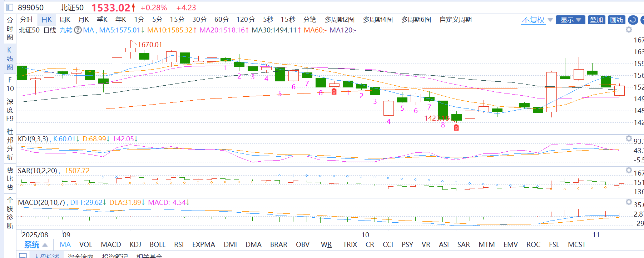The width and height of the screenshot is (644, 258).
Task: Switch to 分时 intraday period tab
Action: pyautogui.click(x=26, y=20)
